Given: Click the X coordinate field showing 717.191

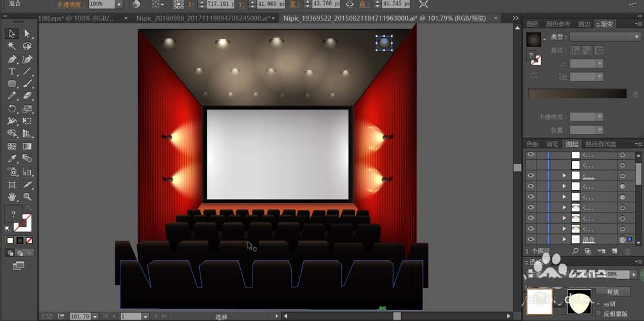Looking at the screenshot, I should [220, 4].
